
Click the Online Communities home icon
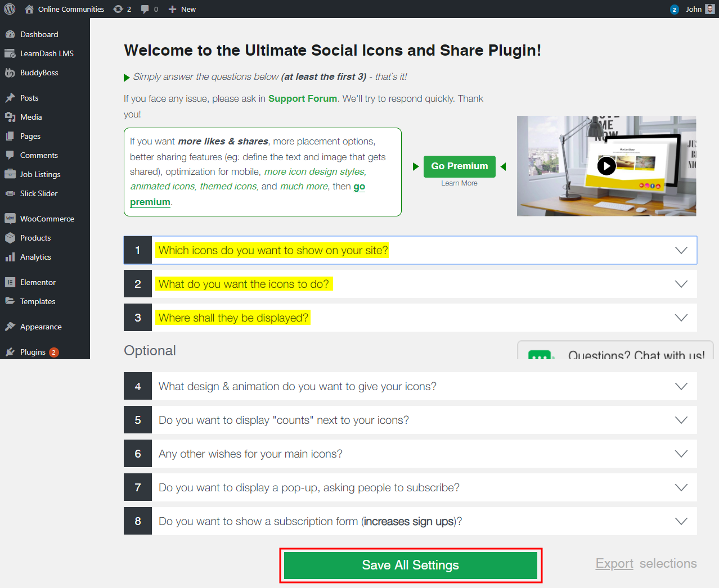point(29,9)
